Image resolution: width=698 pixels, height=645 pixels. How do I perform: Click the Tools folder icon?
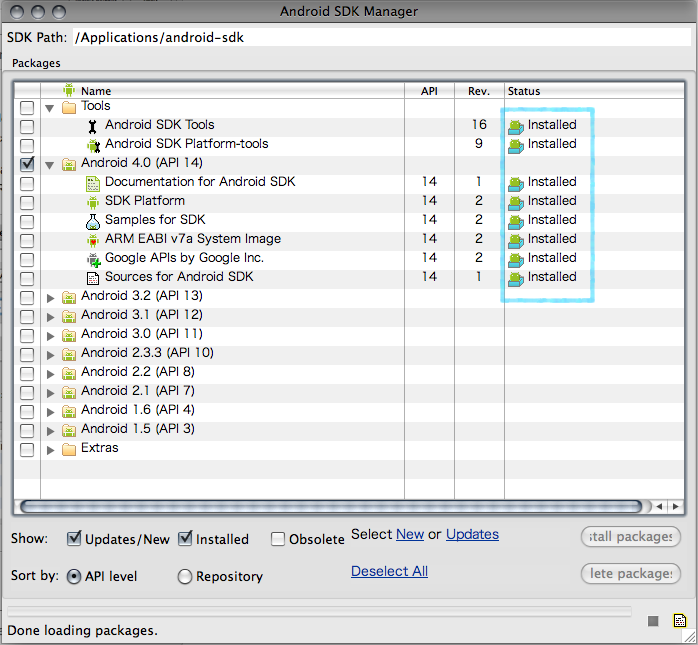69,107
